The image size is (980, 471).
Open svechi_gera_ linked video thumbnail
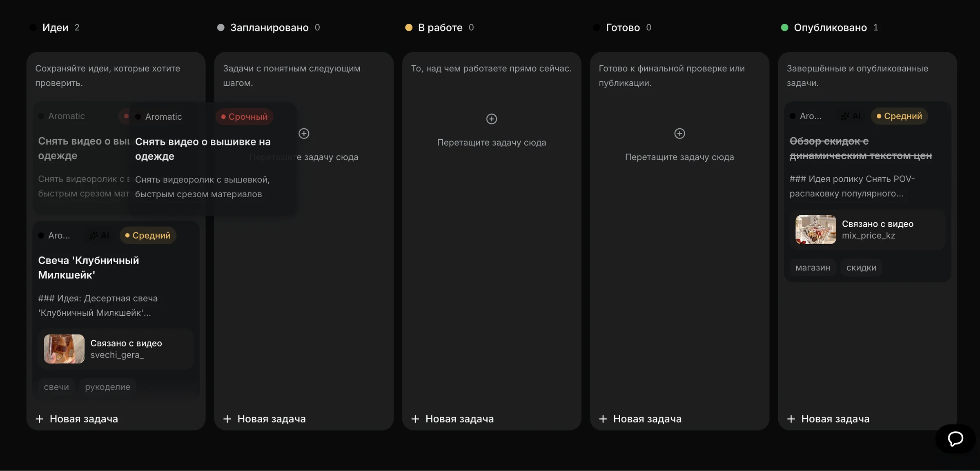[64, 349]
